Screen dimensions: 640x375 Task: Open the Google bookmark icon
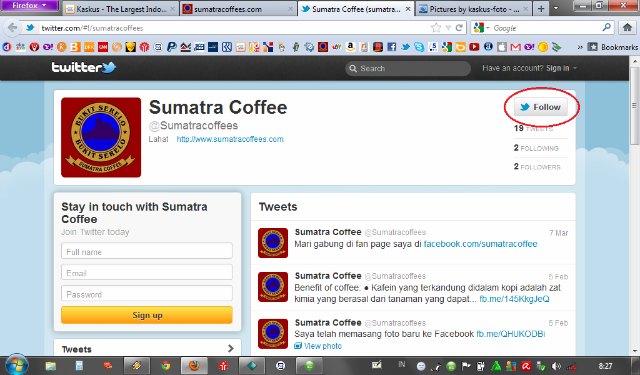click(x=447, y=47)
